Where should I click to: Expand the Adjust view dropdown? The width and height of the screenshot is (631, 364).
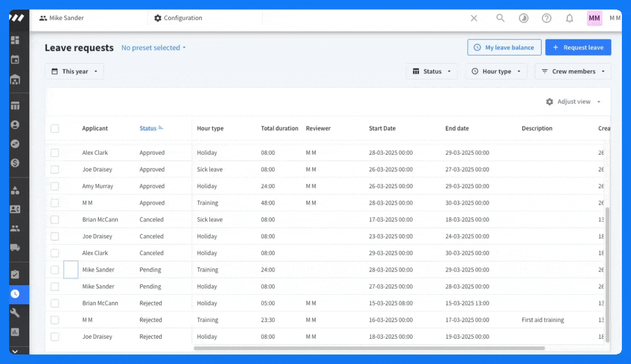(x=573, y=102)
